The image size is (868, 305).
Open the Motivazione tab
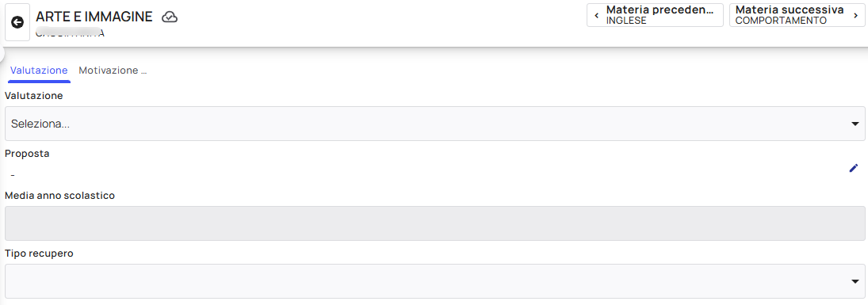(113, 71)
